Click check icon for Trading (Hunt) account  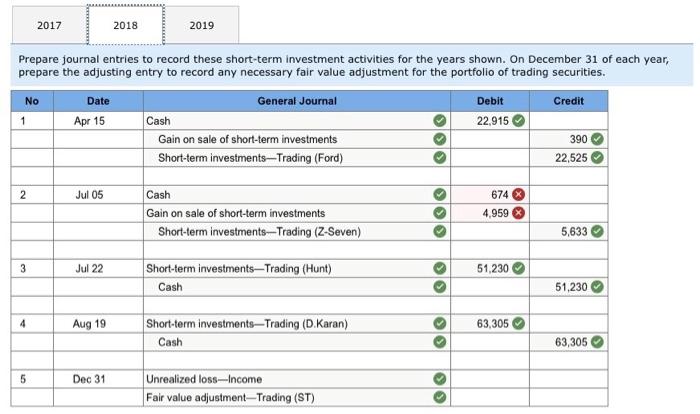click(440, 268)
